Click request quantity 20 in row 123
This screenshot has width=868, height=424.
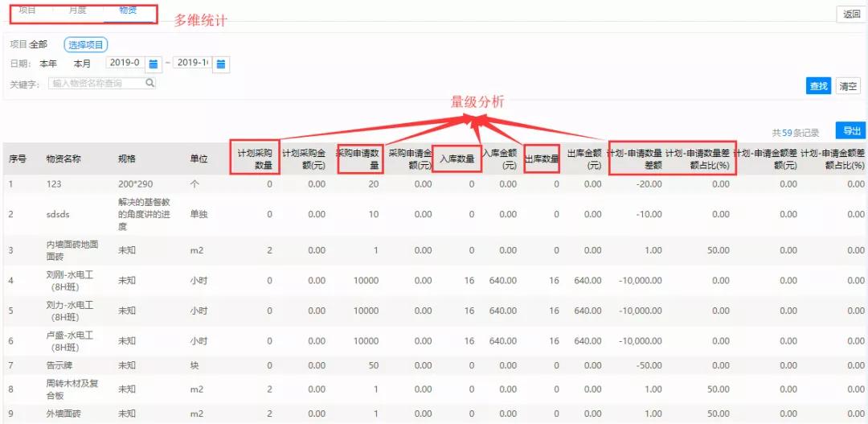pyautogui.click(x=374, y=184)
